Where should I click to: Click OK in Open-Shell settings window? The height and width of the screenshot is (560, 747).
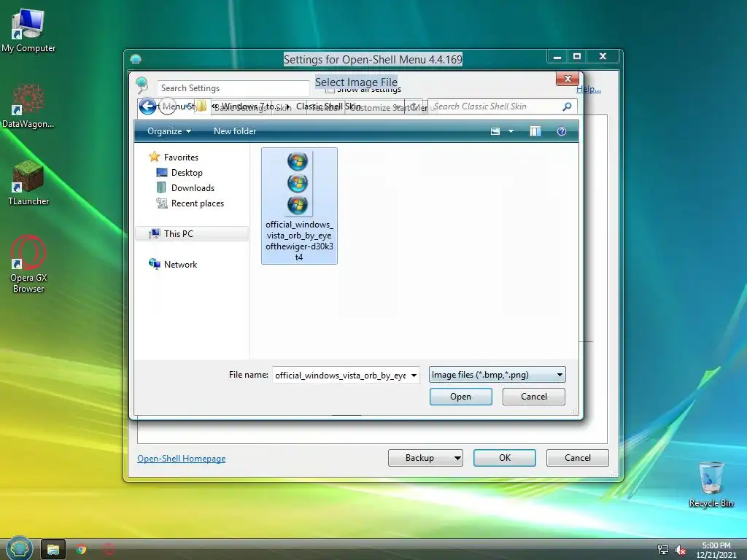coord(505,458)
